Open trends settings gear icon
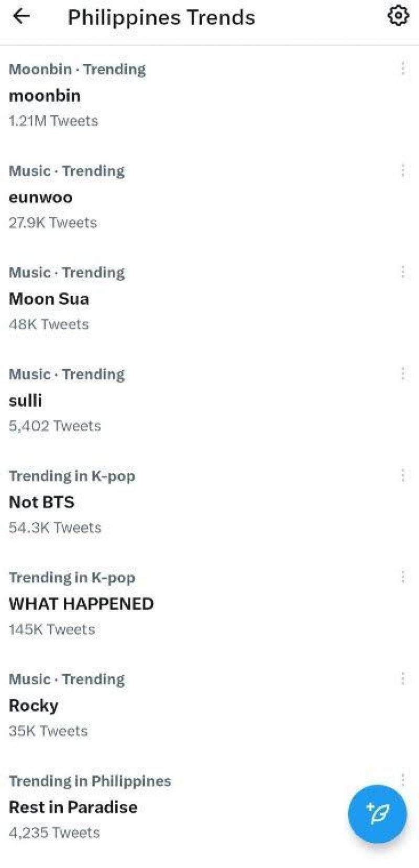Image resolution: width=419 pixels, height=868 pixels. (x=398, y=16)
